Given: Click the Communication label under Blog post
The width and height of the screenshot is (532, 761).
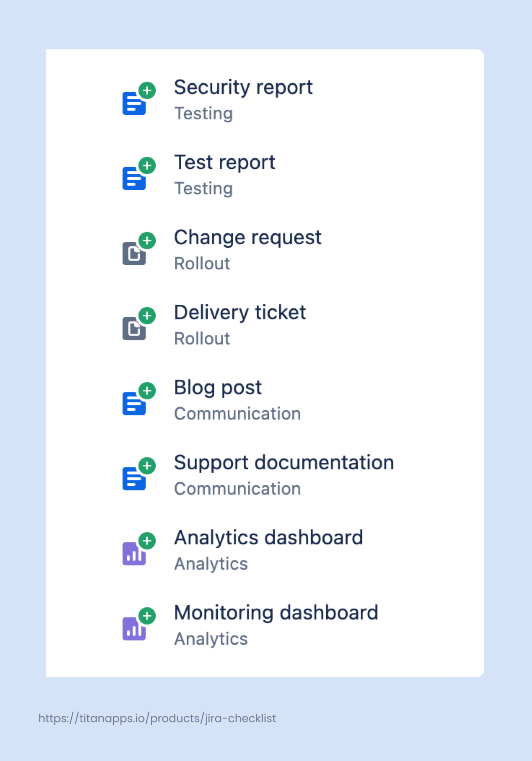Looking at the screenshot, I should tap(238, 413).
